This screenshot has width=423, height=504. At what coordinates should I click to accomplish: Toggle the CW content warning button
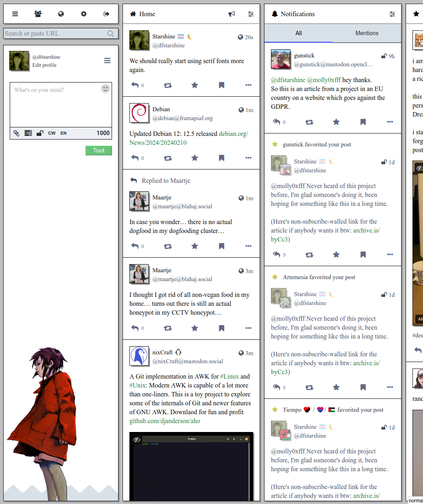tap(52, 133)
